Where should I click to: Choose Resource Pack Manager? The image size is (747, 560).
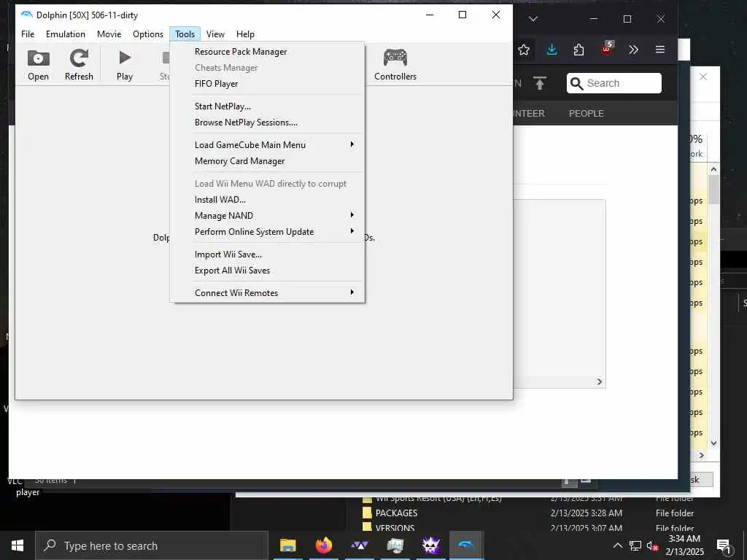268,52
